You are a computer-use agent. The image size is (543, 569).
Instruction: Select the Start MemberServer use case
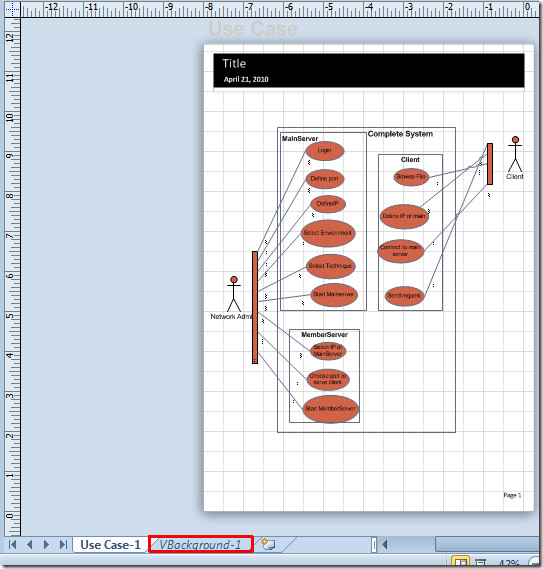[331, 409]
